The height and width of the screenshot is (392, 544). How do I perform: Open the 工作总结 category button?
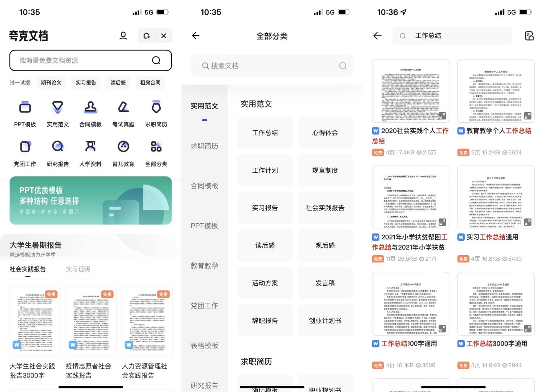tap(265, 132)
